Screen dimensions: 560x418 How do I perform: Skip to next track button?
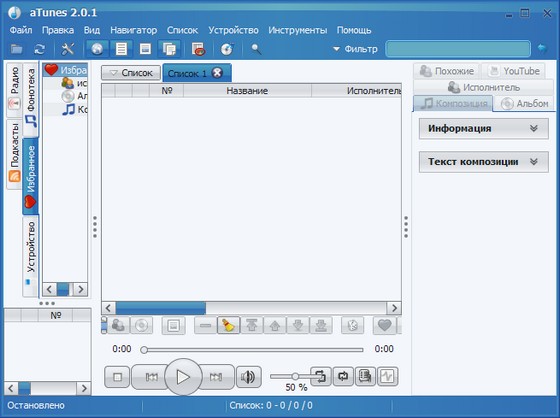pyautogui.click(x=216, y=377)
